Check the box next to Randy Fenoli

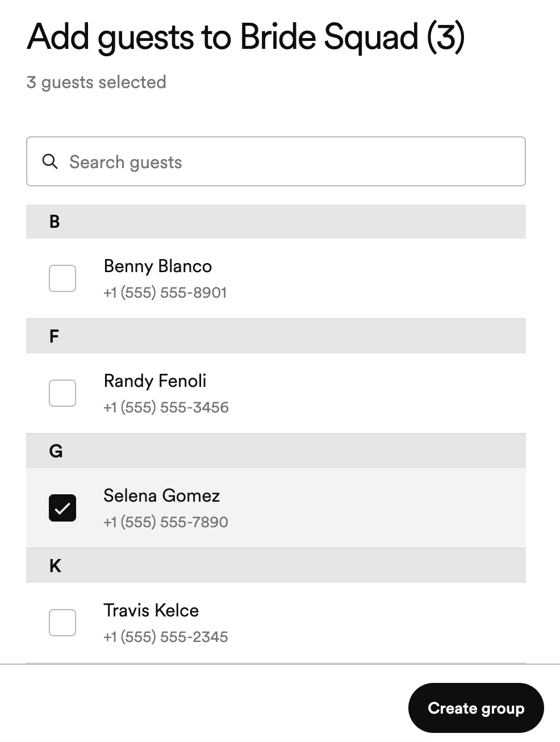pyautogui.click(x=62, y=393)
